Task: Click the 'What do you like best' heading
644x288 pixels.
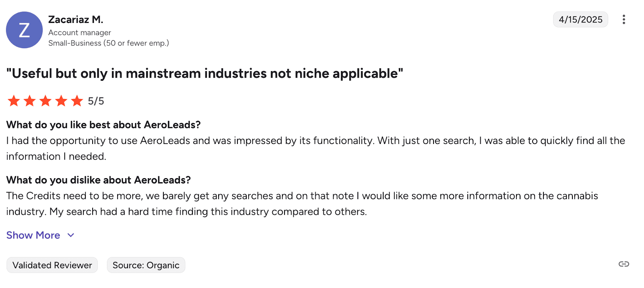Action: pyautogui.click(x=103, y=125)
